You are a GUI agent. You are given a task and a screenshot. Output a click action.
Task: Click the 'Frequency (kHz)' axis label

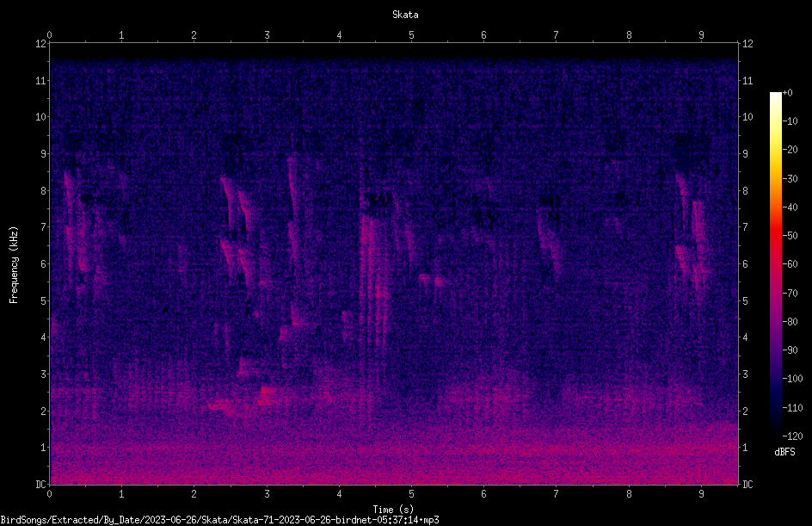[14, 264]
